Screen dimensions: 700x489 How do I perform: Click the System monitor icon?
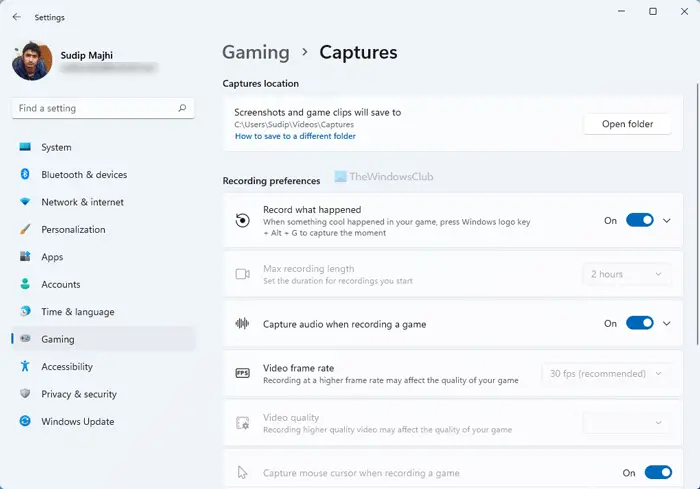tap(25, 147)
